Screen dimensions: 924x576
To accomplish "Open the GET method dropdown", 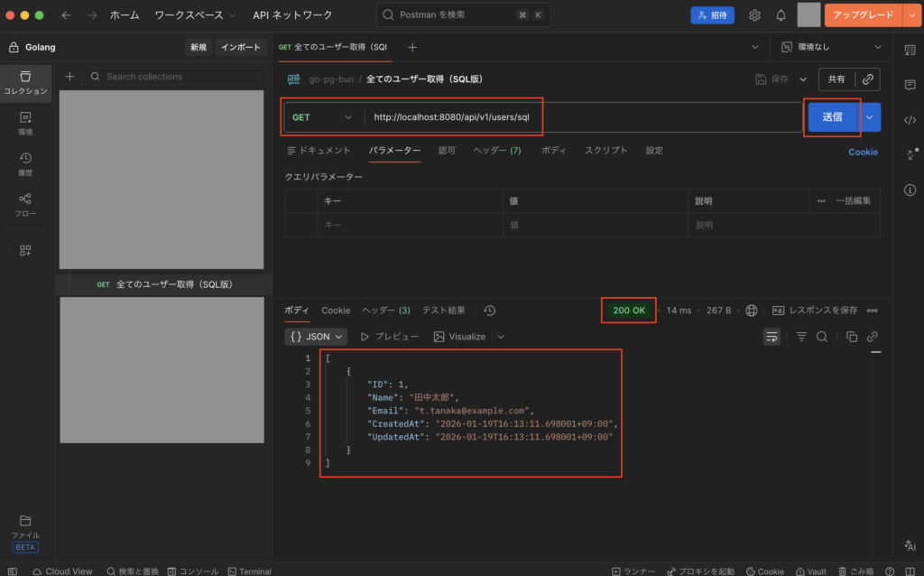I will pos(323,117).
